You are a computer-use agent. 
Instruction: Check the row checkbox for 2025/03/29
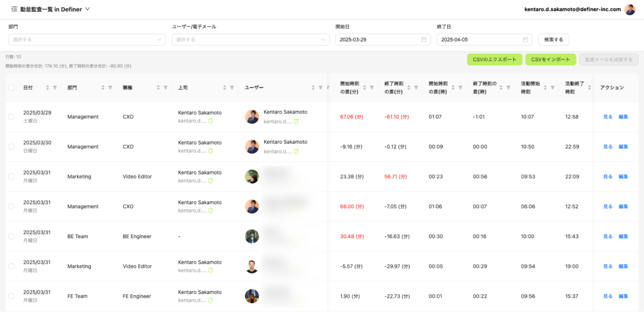pyautogui.click(x=12, y=117)
